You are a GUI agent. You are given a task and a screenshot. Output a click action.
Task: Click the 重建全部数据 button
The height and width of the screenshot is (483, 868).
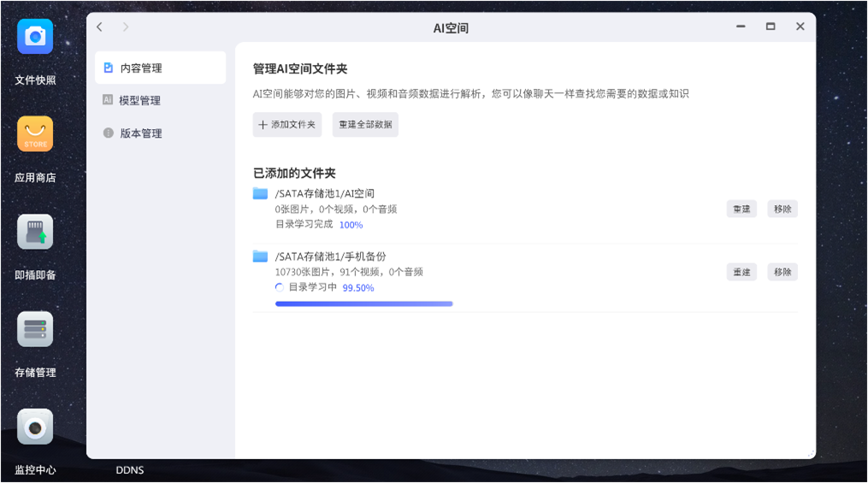pos(365,125)
